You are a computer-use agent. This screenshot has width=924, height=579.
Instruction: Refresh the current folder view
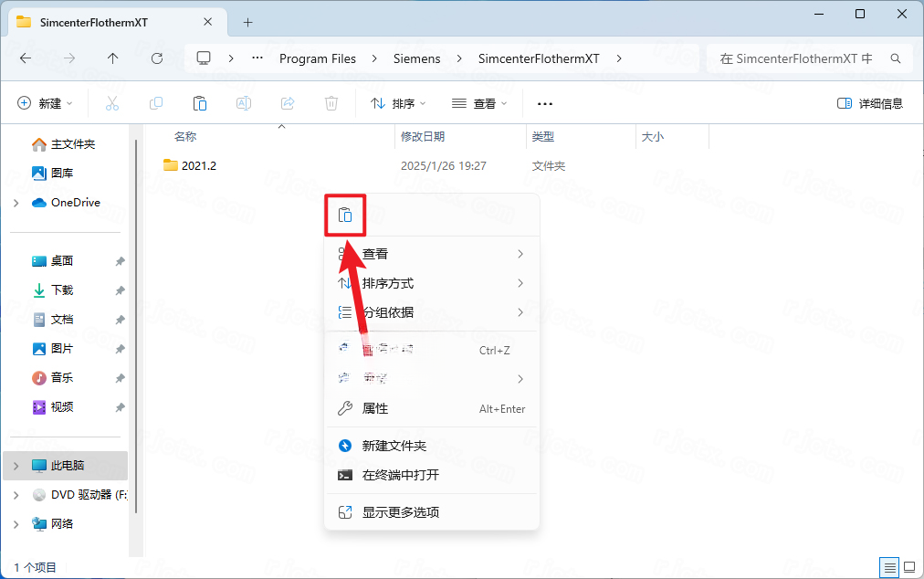pyautogui.click(x=157, y=58)
